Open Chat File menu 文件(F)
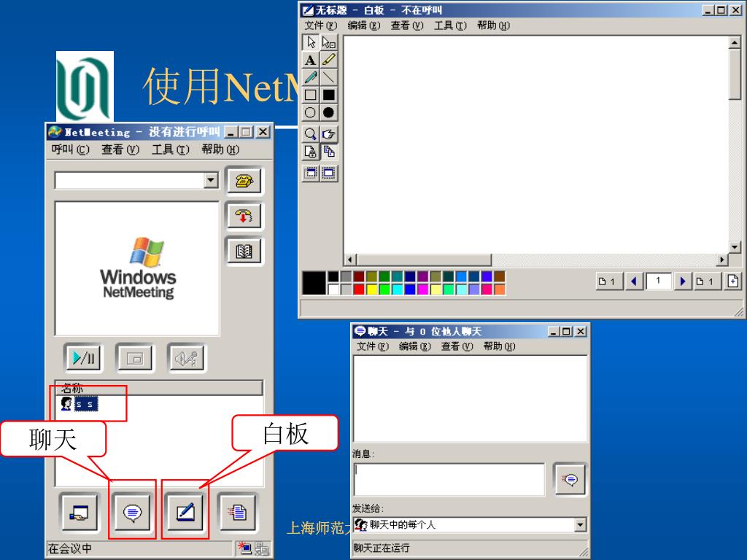 click(x=373, y=346)
